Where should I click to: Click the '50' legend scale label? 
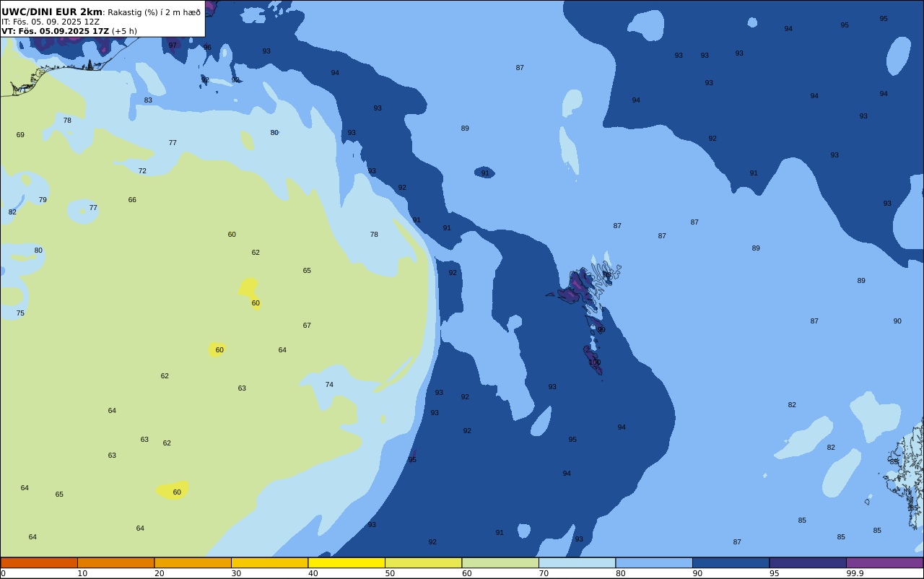[390, 573]
